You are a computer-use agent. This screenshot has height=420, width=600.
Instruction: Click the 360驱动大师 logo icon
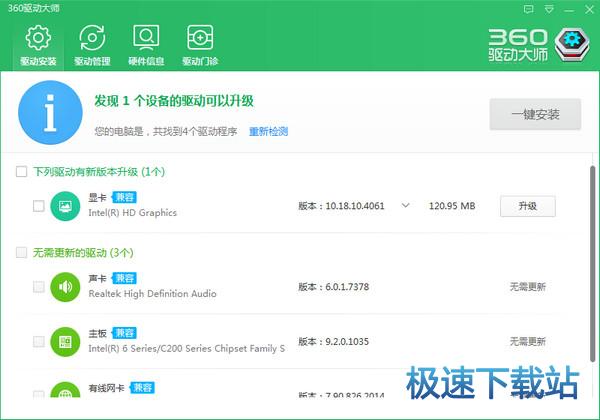coord(572,45)
